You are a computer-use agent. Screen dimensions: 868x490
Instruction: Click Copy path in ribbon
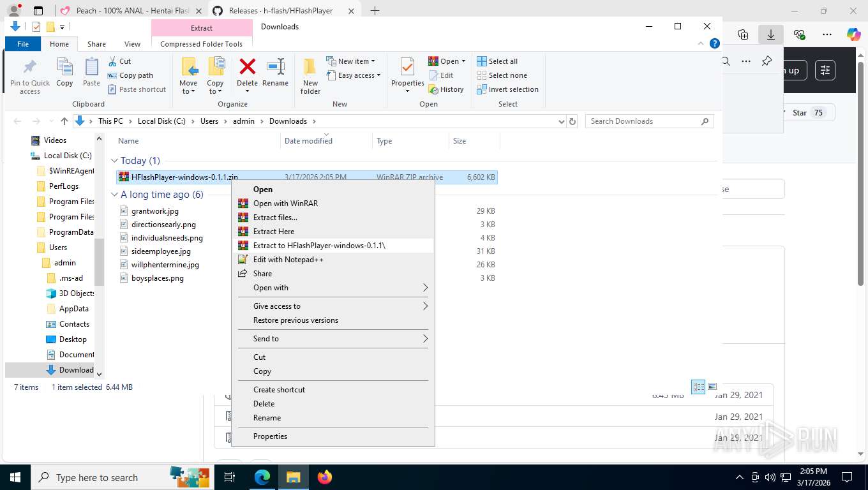[130, 75]
